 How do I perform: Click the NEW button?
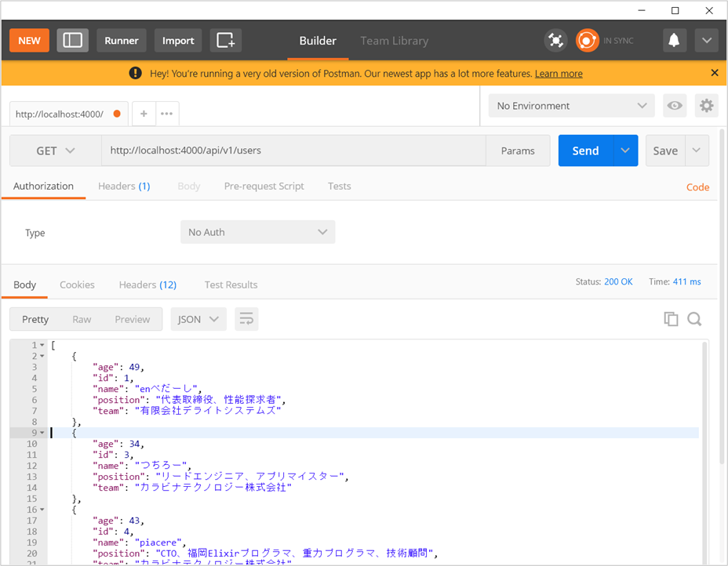29,40
